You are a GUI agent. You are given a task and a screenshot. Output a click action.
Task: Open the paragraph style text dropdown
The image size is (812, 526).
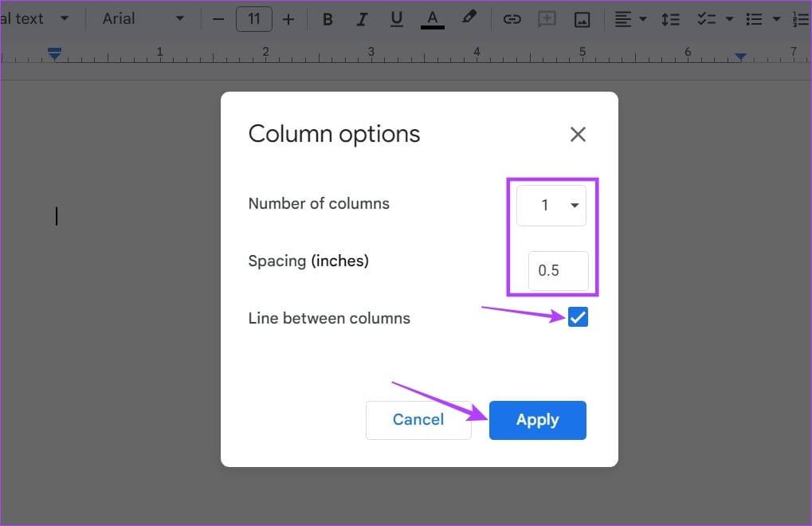click(x=34, y=18)
